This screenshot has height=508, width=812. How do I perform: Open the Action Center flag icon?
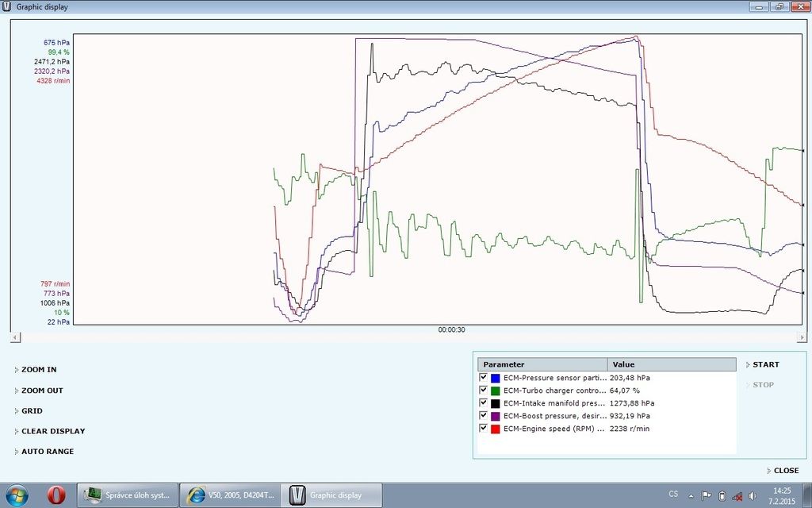pos(705,496)
